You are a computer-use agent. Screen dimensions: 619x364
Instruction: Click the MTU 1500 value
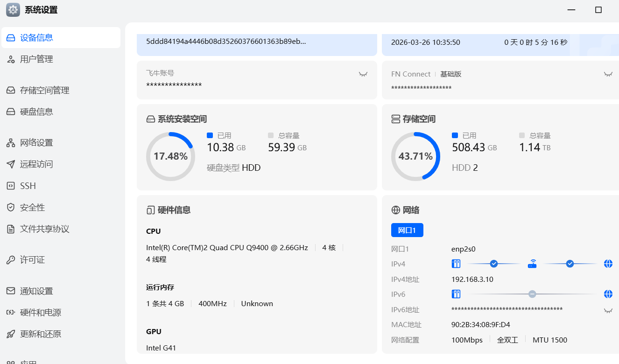pos(550,340)
